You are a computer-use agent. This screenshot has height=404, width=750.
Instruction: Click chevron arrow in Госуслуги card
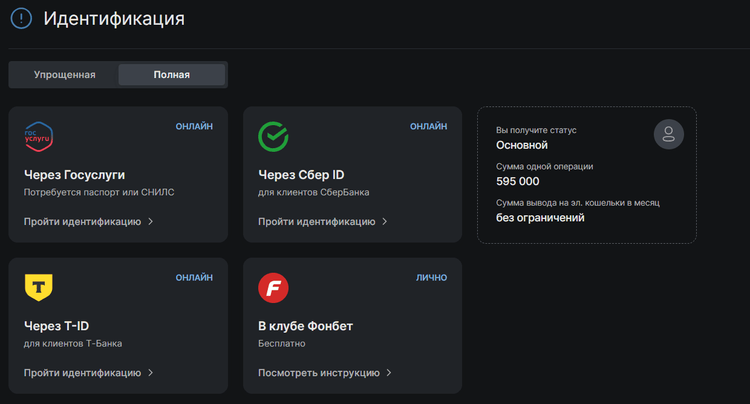pos(151,221)
